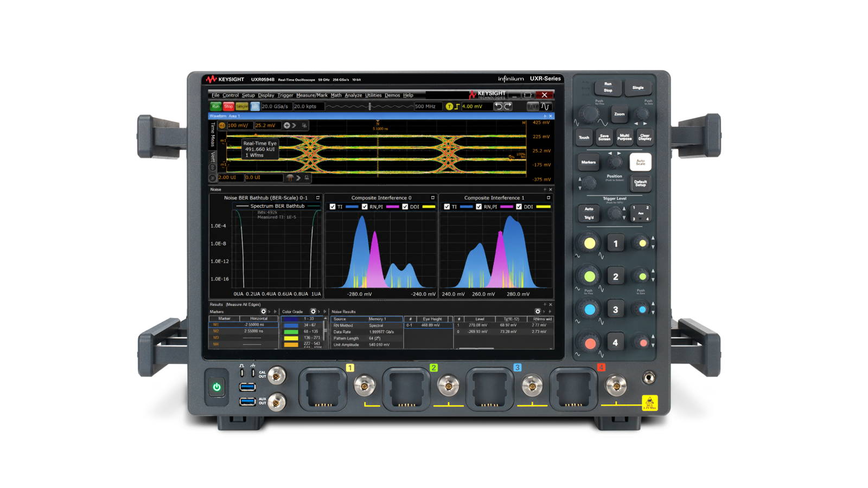Click the 20.0 GSa/s sample rate field

[x=276, y=106]
